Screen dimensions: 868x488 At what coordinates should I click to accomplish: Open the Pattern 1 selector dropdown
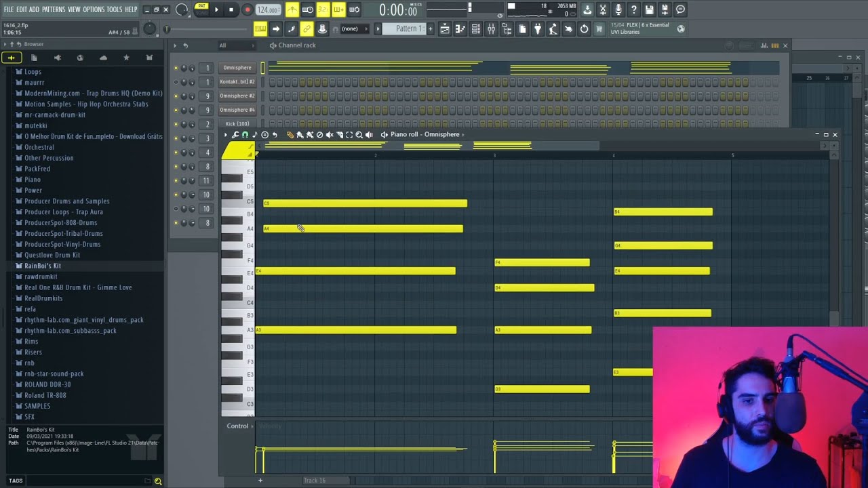pyautogui.click(x=406, y=29)
